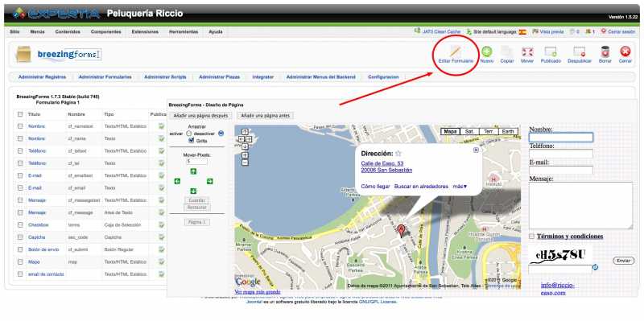The image size is (644, 321).
Task: Check the Términos y condiciones box
Action: 532,237
